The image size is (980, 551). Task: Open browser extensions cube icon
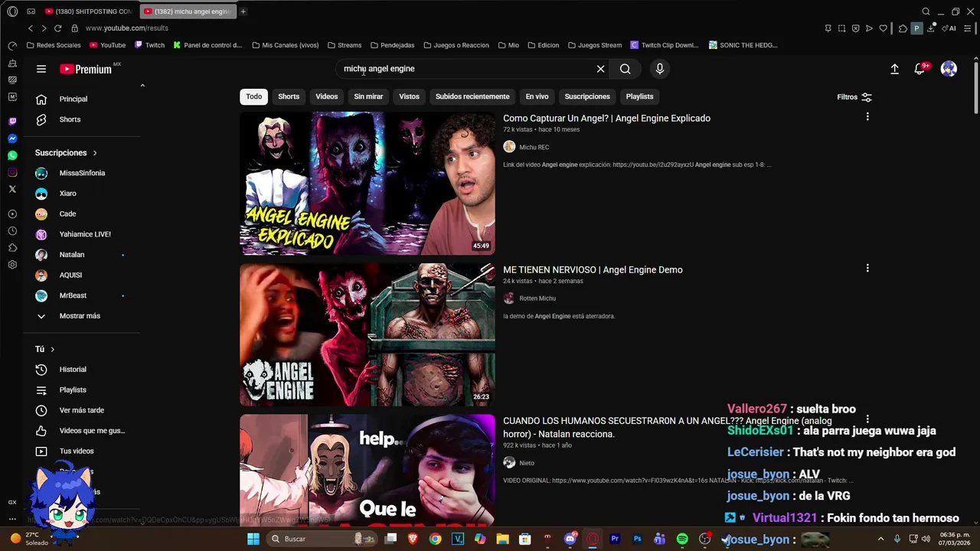903,28
